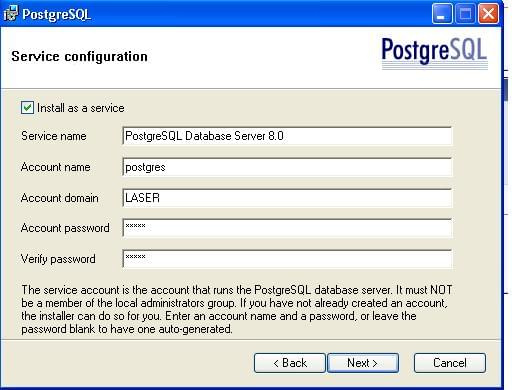Abort the installation with Cancel

click(450, 363)
